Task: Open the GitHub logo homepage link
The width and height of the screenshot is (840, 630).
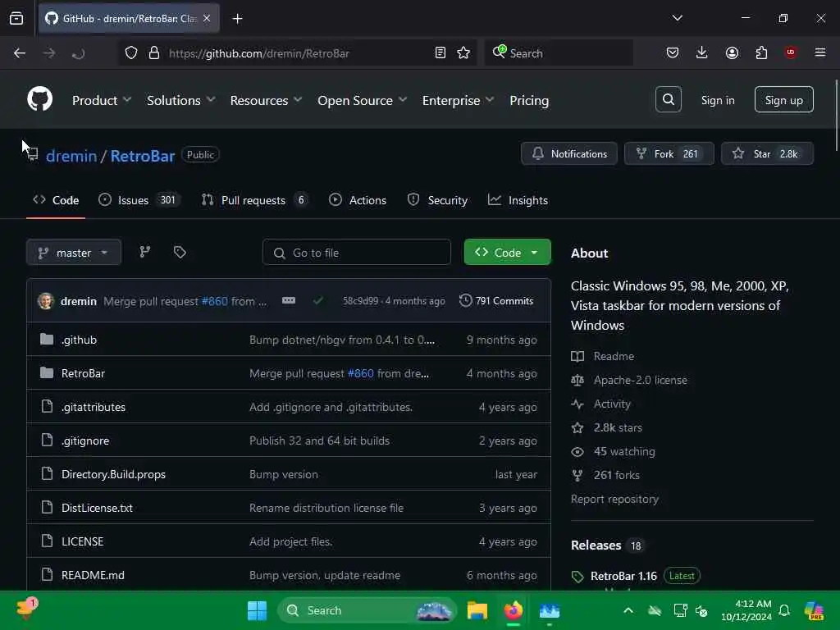Action: 39,99
